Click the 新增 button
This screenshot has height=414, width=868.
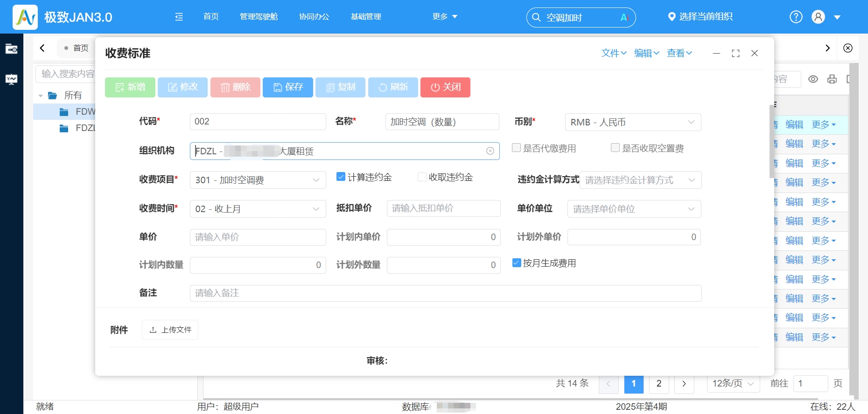pos(130,87)
